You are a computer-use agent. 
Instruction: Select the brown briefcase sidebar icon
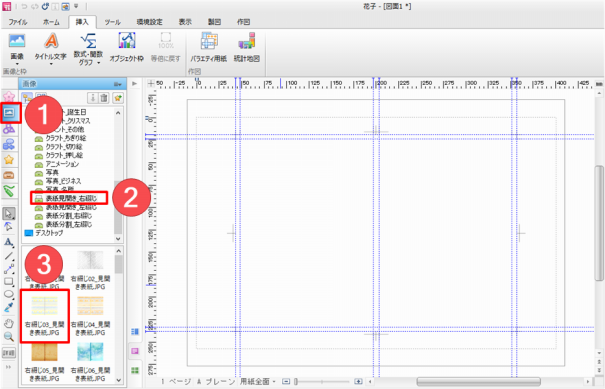(x=9, y=175)
